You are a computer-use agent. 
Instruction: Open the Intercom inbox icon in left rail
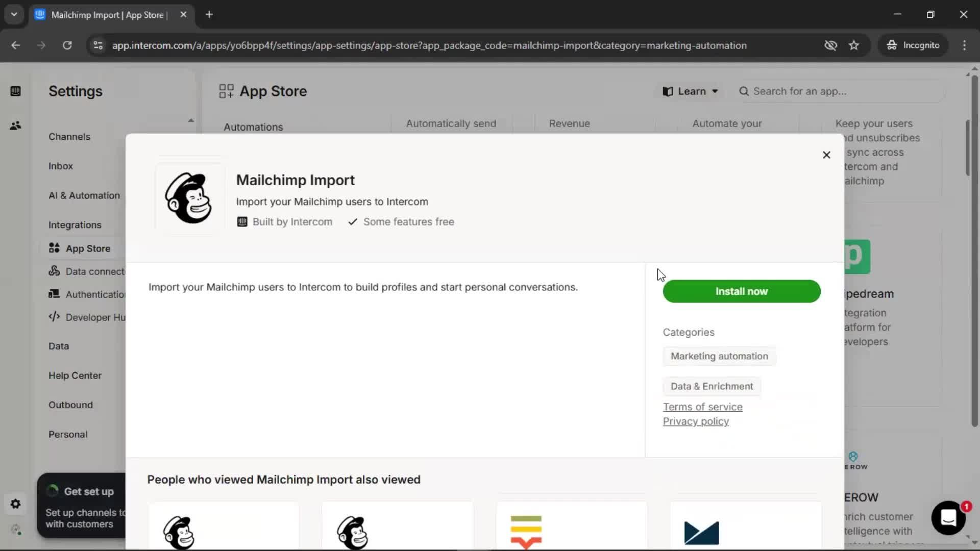(x=15, y=91)
